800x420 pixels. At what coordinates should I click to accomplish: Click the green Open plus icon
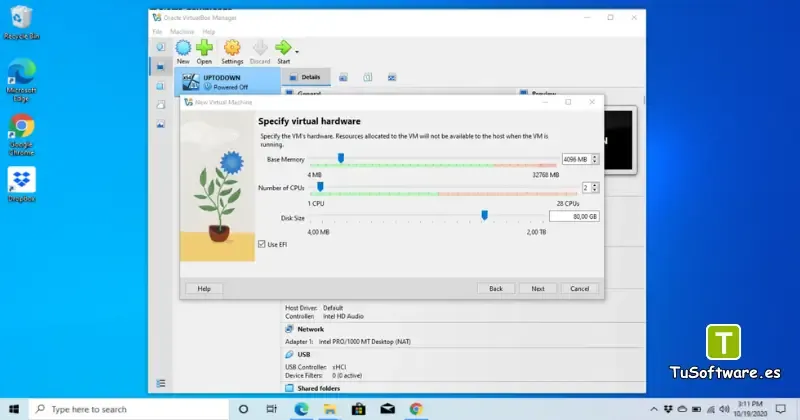pyautogui.click(x=204, y=48)
